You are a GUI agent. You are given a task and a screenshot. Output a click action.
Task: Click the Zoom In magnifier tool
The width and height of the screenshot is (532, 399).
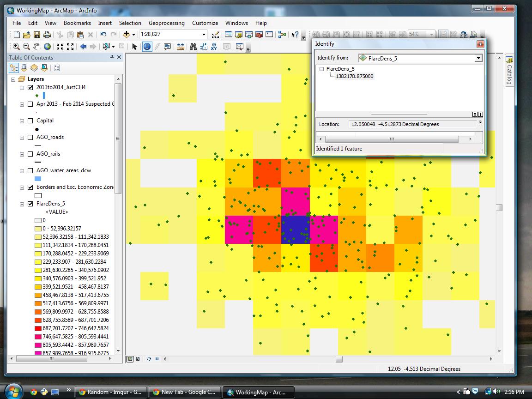pos(16,47)
